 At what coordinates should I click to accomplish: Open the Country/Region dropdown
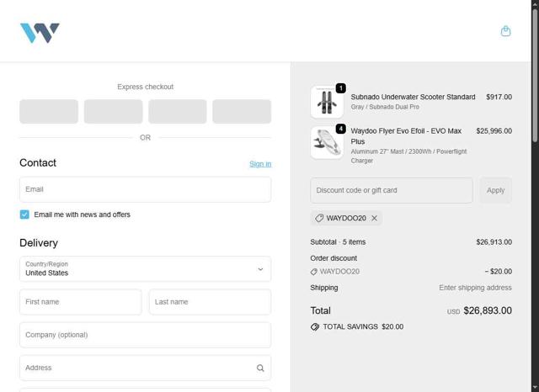click(145, 269)
